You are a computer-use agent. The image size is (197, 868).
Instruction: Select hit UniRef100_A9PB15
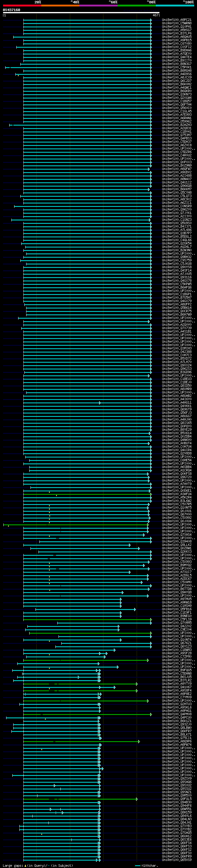pos(177,40)
